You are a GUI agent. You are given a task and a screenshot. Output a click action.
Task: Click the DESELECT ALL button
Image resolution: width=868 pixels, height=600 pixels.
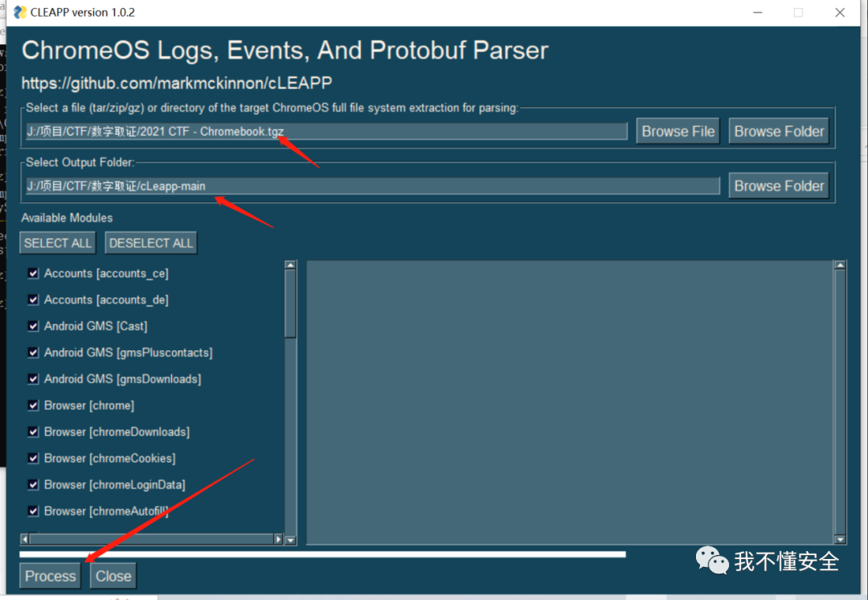[x=150, y=243]
